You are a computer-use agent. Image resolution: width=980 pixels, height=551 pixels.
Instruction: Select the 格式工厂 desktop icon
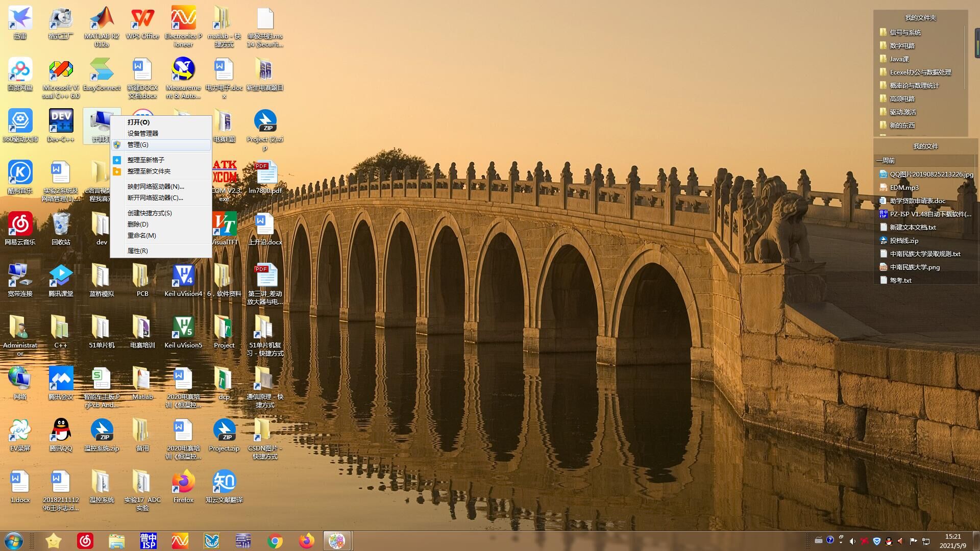tap(61, 23)
